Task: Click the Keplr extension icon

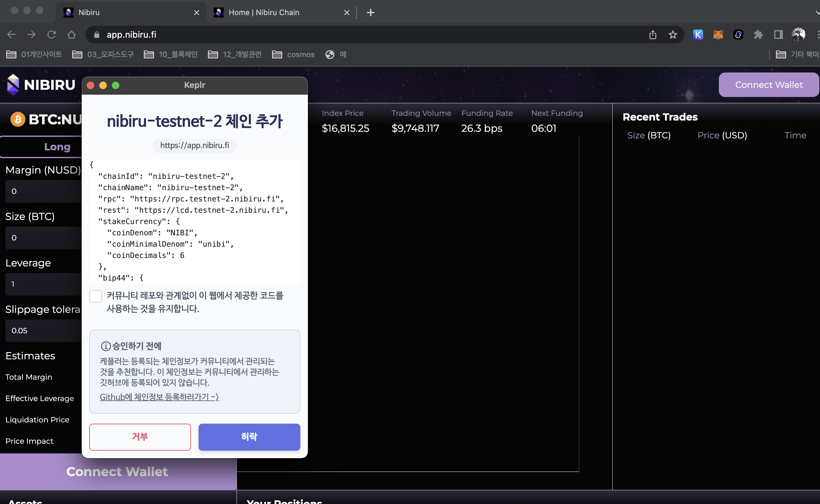Action: 697,35
